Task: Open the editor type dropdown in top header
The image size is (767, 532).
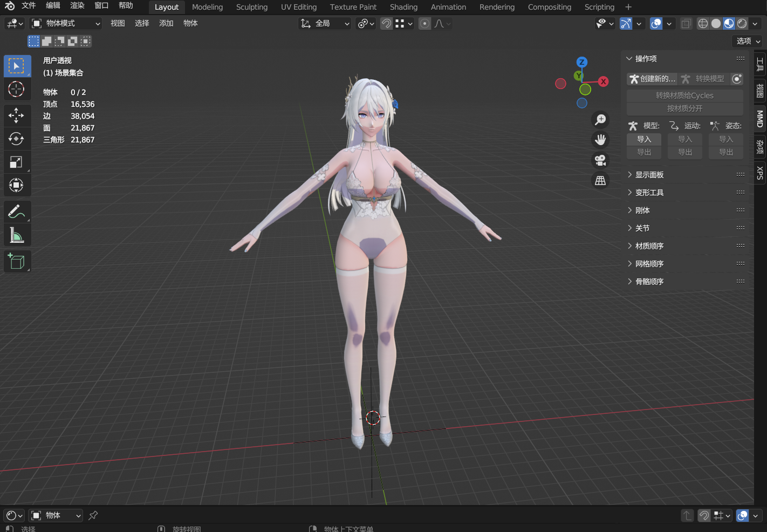Action: 15,23
